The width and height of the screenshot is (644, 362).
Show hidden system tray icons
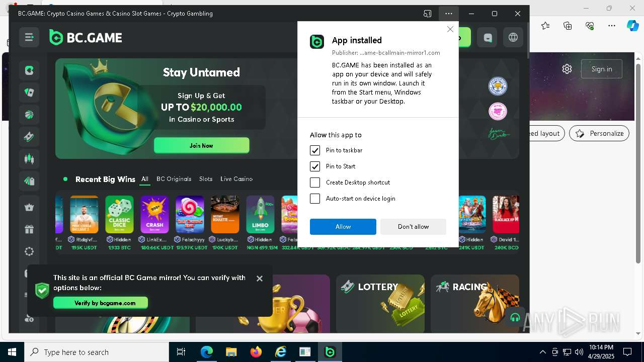[x=542, y=352]
